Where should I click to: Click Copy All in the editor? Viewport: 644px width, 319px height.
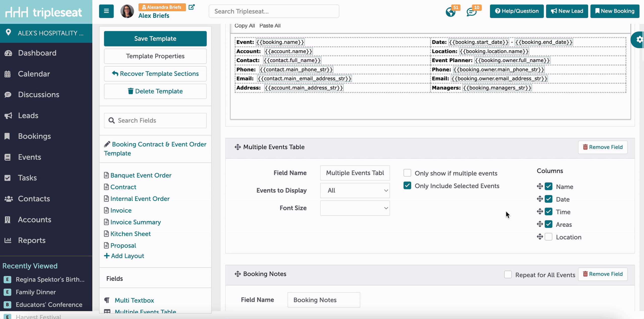pyautogui.click(x=245, y=26)
